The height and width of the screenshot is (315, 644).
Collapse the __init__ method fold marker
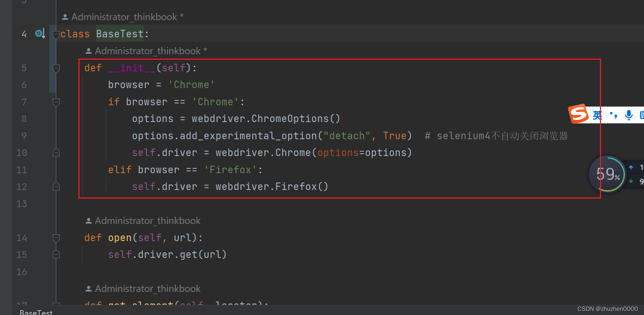click(x=56, y=68)
